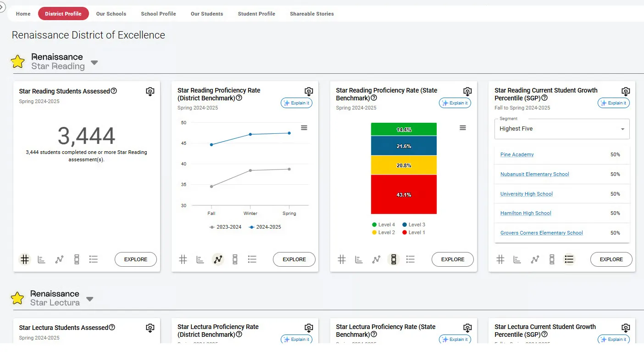This screenshot has height=362, width=644.
Task: Select number view in State Benchmark card
Action: [x=342, y=259]
